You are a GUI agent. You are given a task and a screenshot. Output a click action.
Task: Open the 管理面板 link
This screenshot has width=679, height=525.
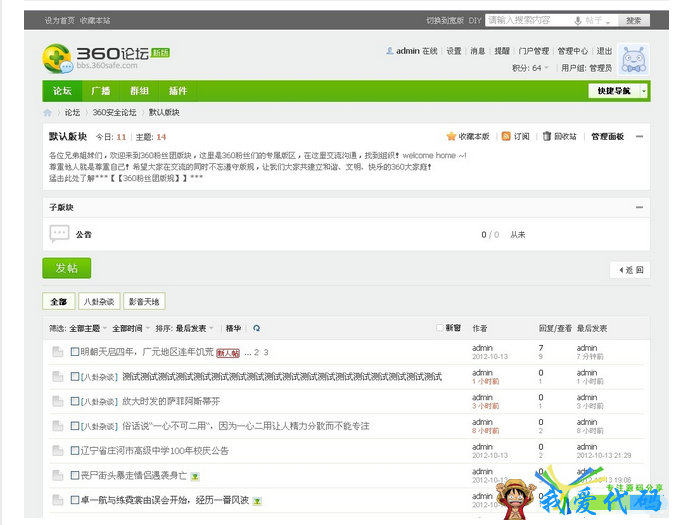pyautogui.click(x=608, y=136)
